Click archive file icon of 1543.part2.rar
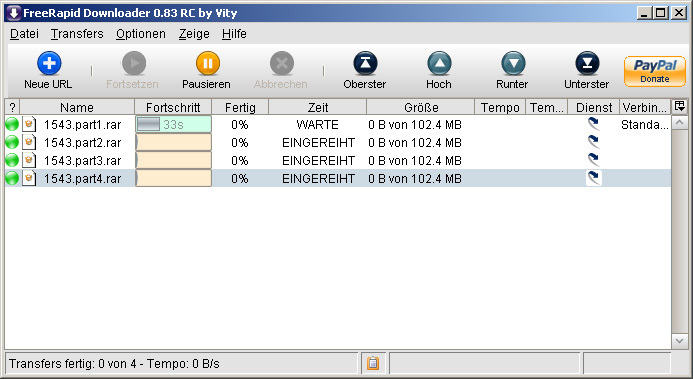Image resolution: width=693 pixels, height=379 pixels. (29, 142)
